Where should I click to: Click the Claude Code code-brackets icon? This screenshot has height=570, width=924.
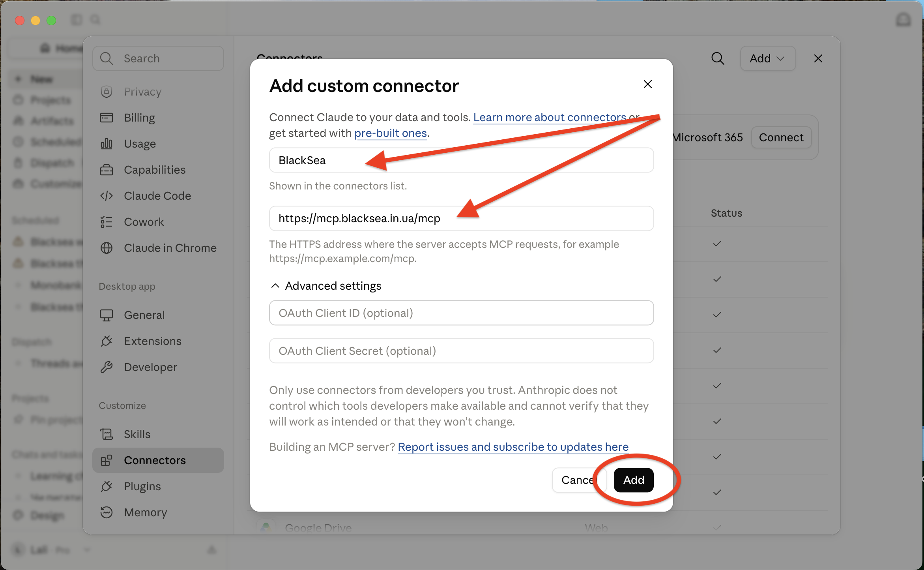(x=107, y=196)
